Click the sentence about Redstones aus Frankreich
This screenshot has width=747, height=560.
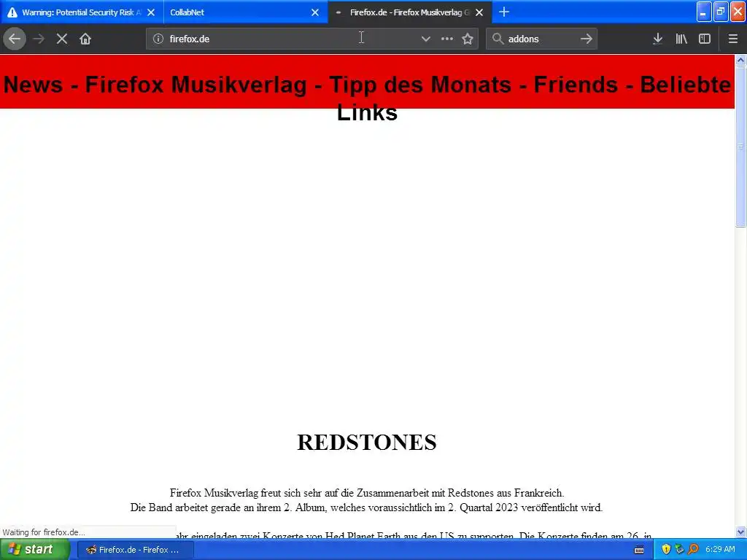point(367,493)
